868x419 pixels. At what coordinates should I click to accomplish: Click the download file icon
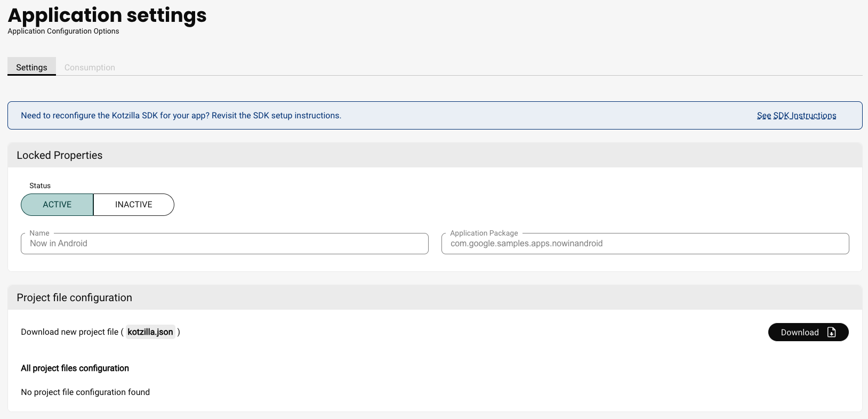[x=831, y=332]
